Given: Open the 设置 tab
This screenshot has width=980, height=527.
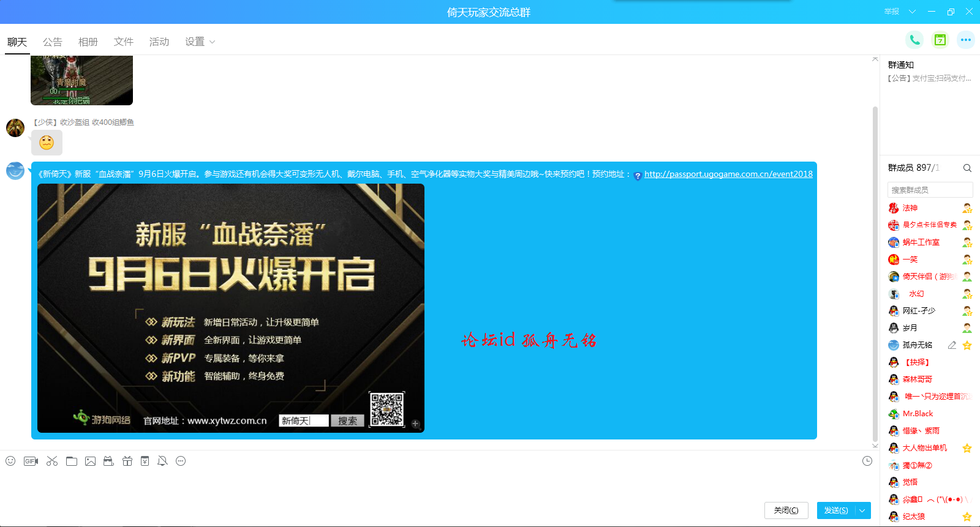Looking at the screenshot, I should click(x=195, y=42).
